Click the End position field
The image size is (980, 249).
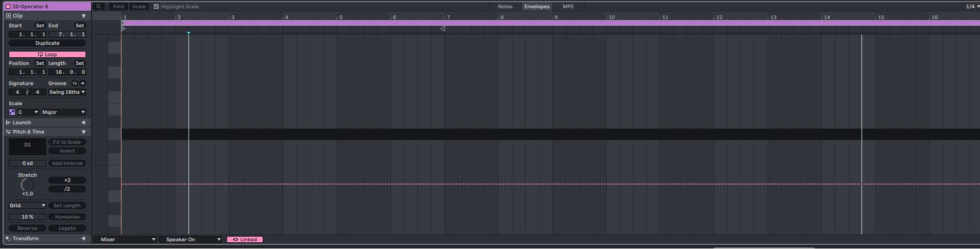click(x=67, y=35)
